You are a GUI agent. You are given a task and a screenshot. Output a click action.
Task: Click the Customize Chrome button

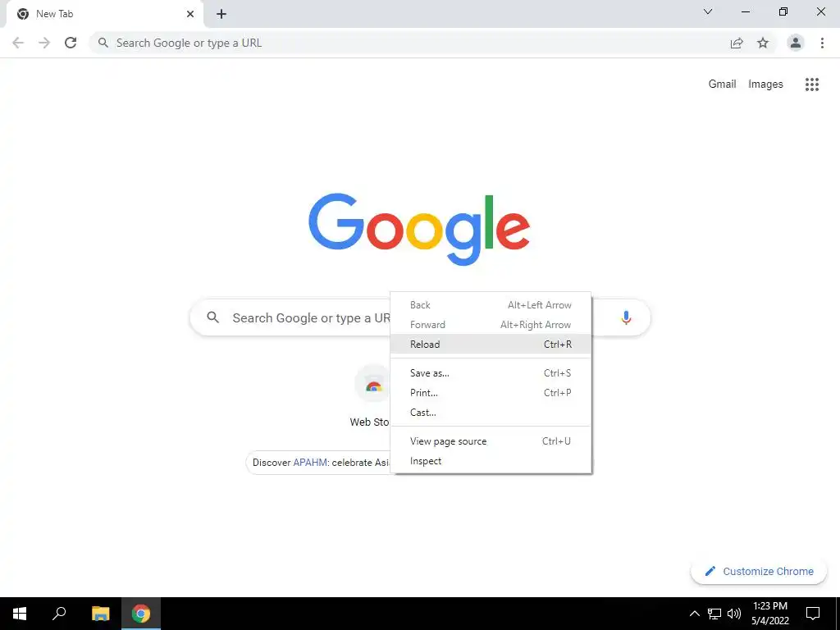(759, 571)
